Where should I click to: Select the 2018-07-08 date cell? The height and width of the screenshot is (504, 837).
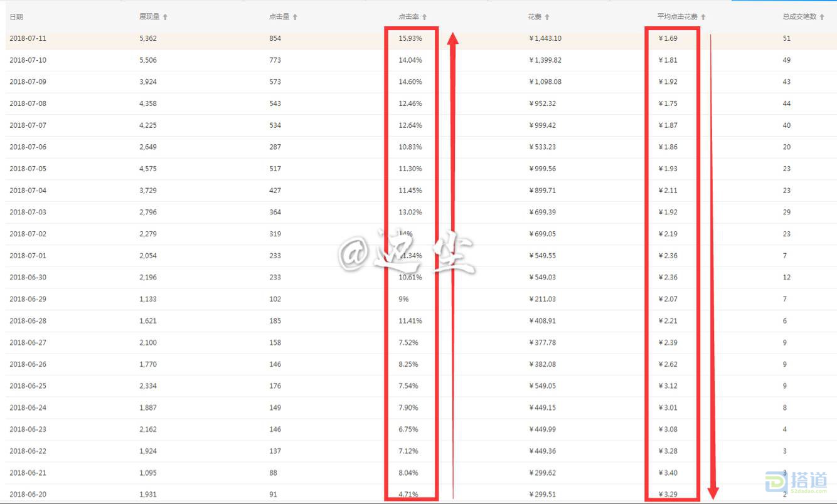click(x=28, y=103)
